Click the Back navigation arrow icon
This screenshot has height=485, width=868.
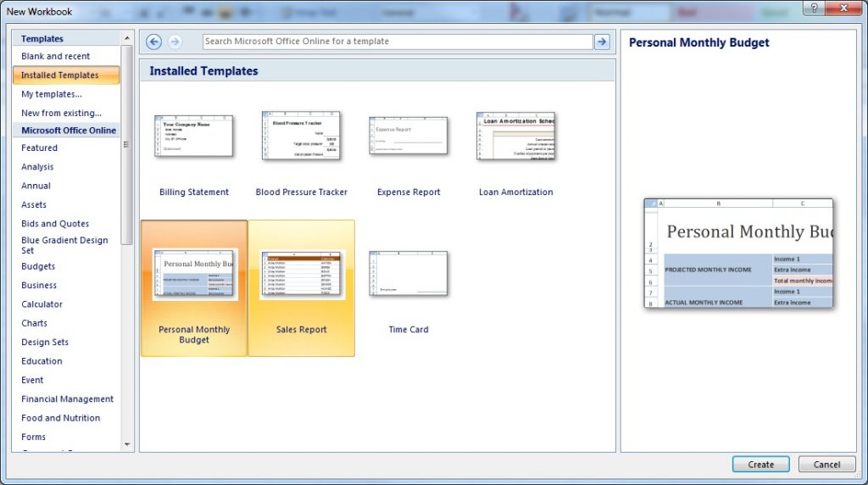pyautogui.click(x=153, y=42)
